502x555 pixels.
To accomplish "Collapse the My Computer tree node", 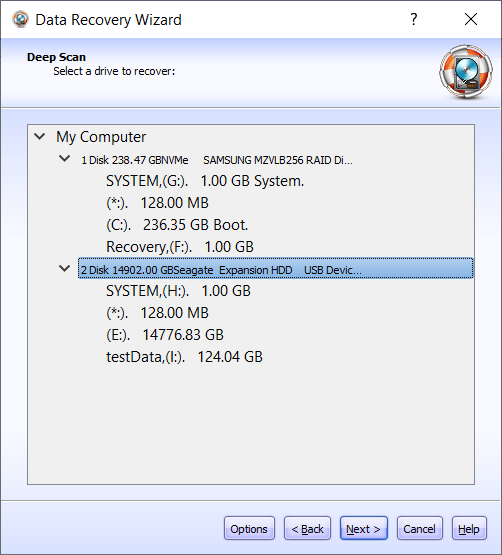I will point(40,136).
